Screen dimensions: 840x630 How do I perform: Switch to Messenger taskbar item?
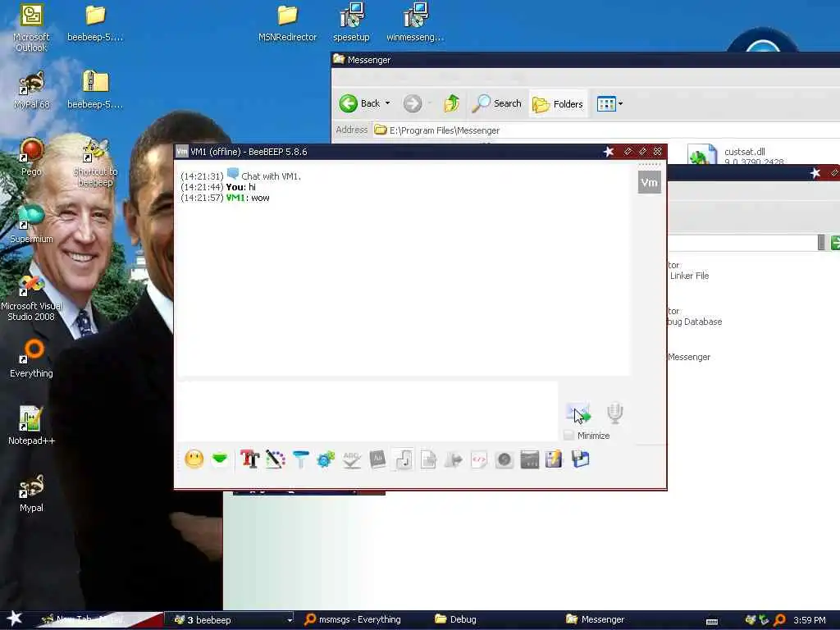[x=596, y=619]
